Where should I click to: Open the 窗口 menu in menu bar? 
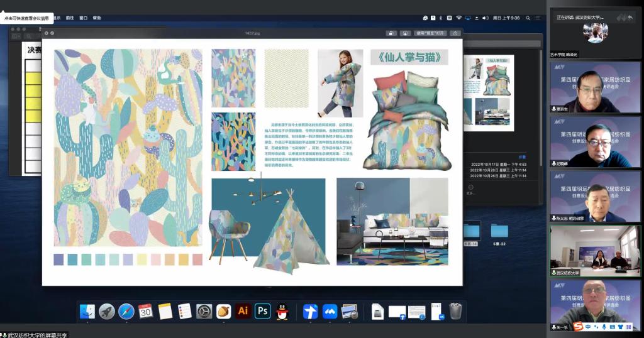pyautogui.click(x=83, y=18)
